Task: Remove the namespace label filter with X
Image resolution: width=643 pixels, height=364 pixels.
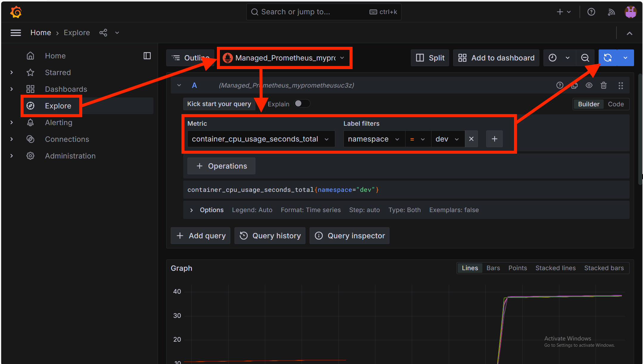Action: (471, 139)
